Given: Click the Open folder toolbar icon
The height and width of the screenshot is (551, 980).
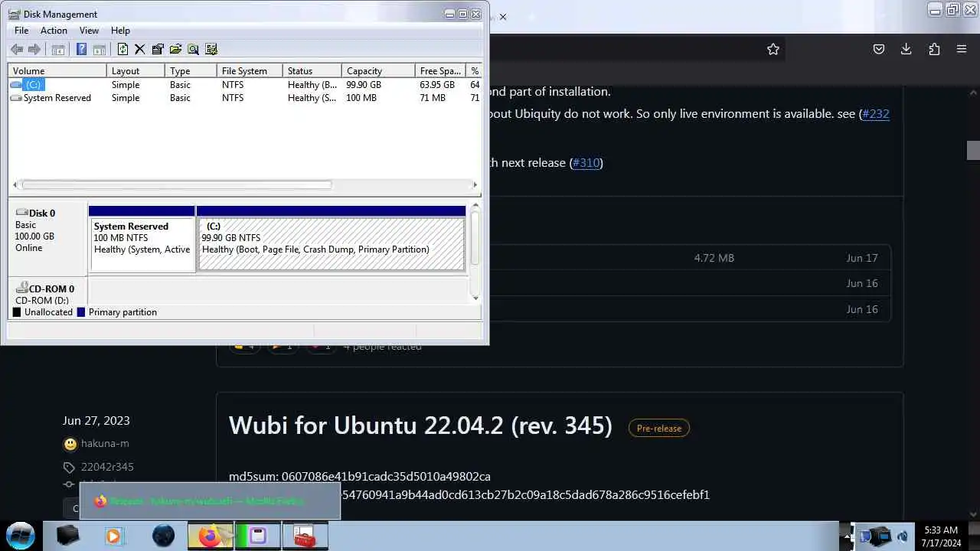Looking at the screenshot, I should [175, 49].
